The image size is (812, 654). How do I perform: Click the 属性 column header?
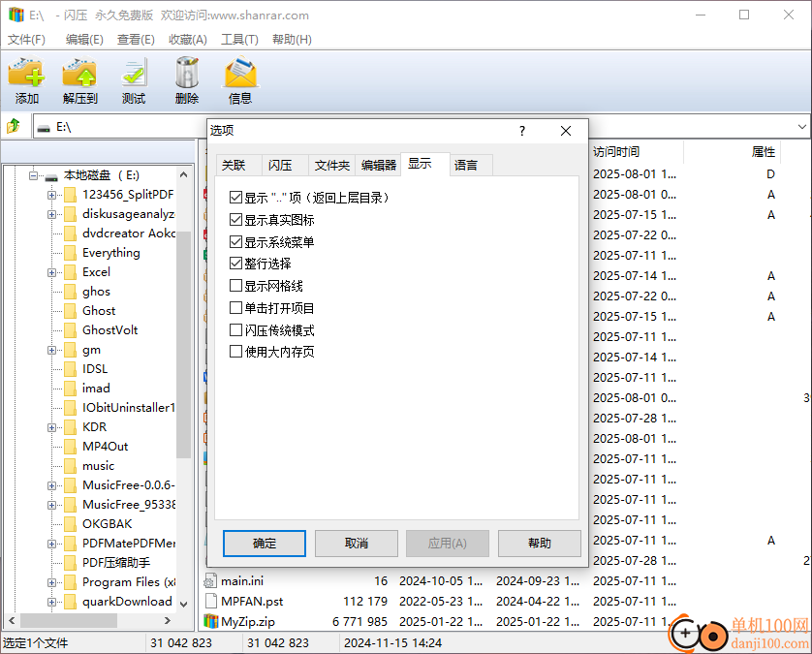click(764, 152)
